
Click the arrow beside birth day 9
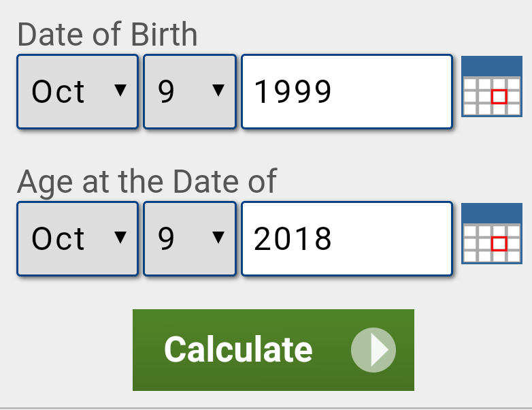(218, 90)
